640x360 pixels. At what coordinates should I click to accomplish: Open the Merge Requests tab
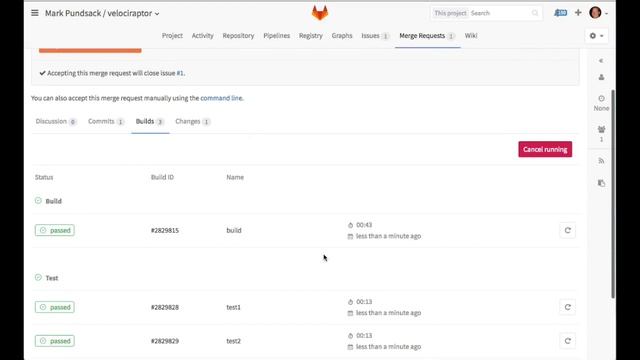(427, 36)
